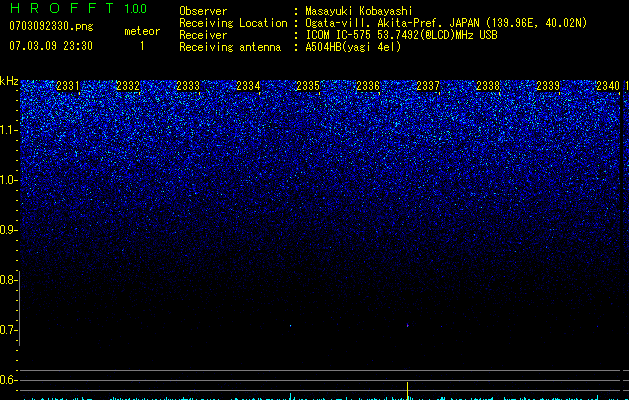Click time marker 2336
The image size is (629, 400).
368,86
